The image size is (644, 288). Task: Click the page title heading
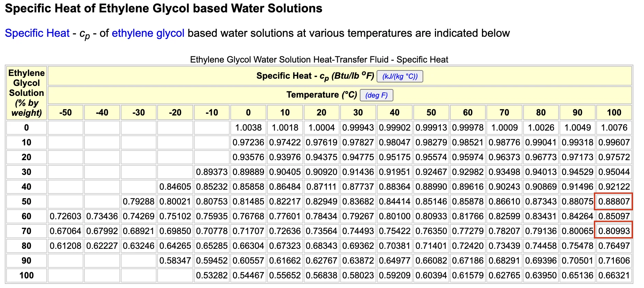click(x=163, y=9)
